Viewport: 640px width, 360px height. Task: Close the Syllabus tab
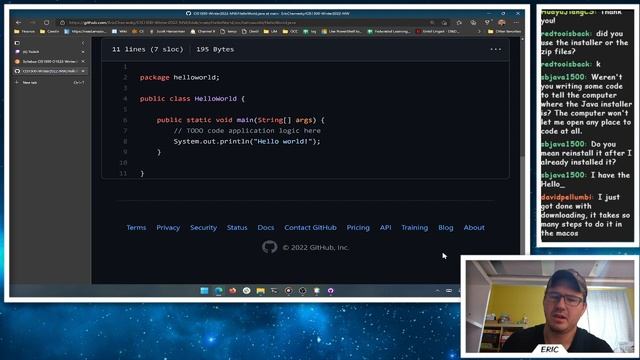[x=83, y=62]
